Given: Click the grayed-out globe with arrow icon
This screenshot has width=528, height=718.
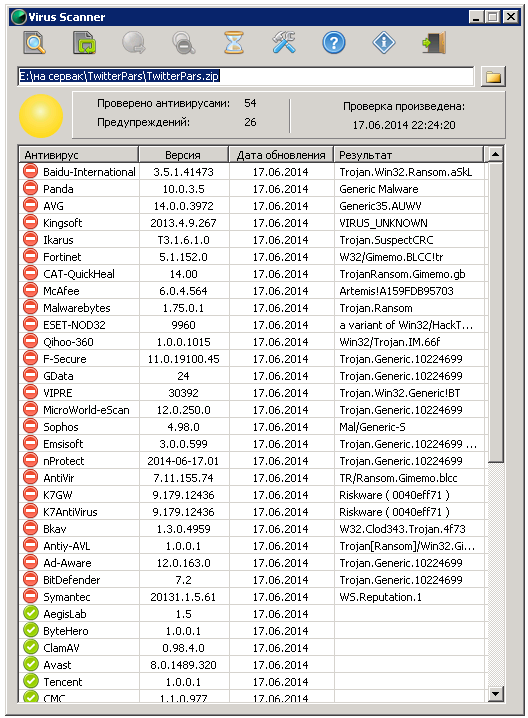Looking at the screenshot, I should (x=134, y=43).
